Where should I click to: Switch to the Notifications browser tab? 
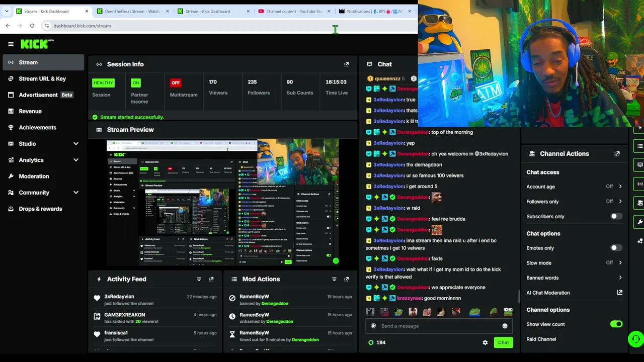point(376,11)
